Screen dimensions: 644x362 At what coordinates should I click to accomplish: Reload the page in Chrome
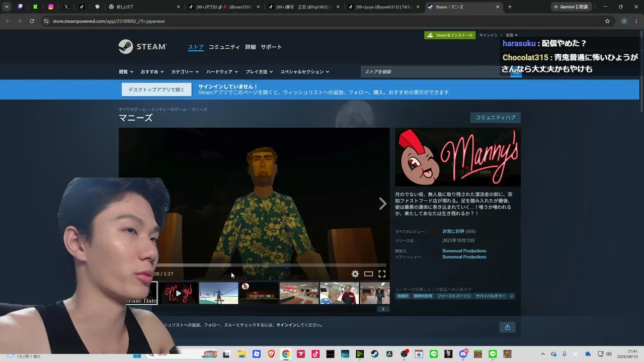click(x=32, y=21)
